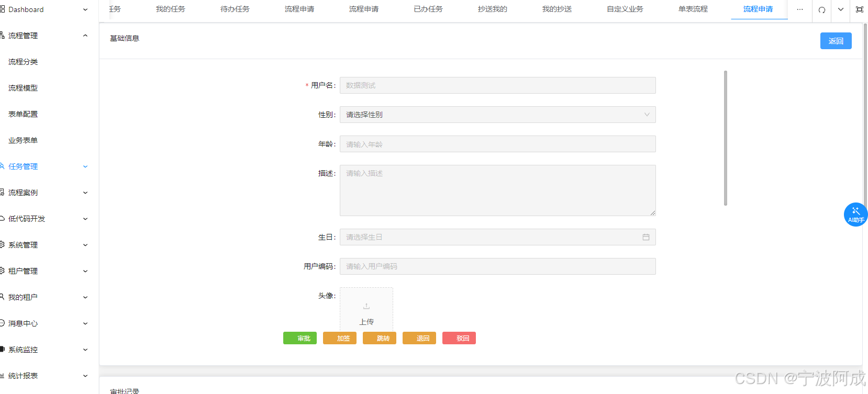Click the 生日 date field
868x394 pixels.
pos(498,237)
